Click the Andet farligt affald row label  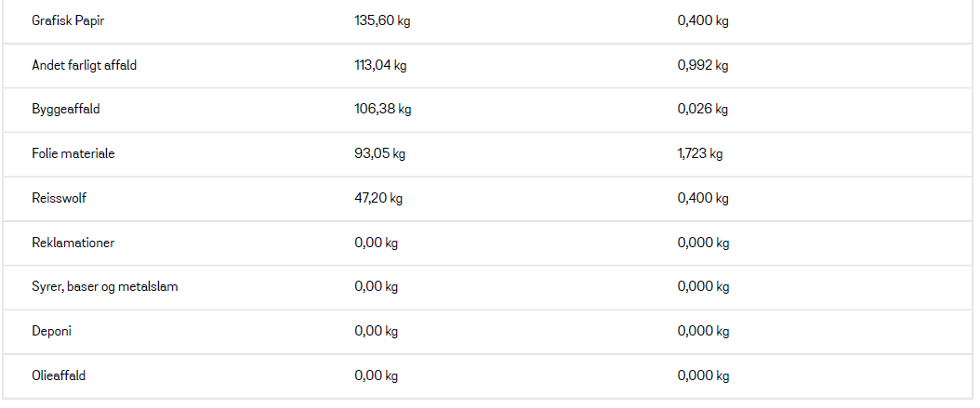pos(85,65)
